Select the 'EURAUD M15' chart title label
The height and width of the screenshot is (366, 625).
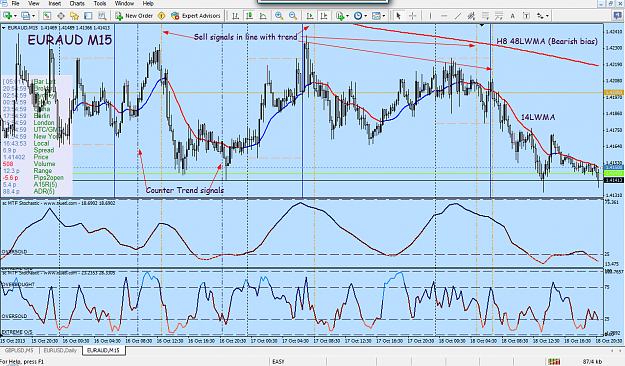(69, 40)
